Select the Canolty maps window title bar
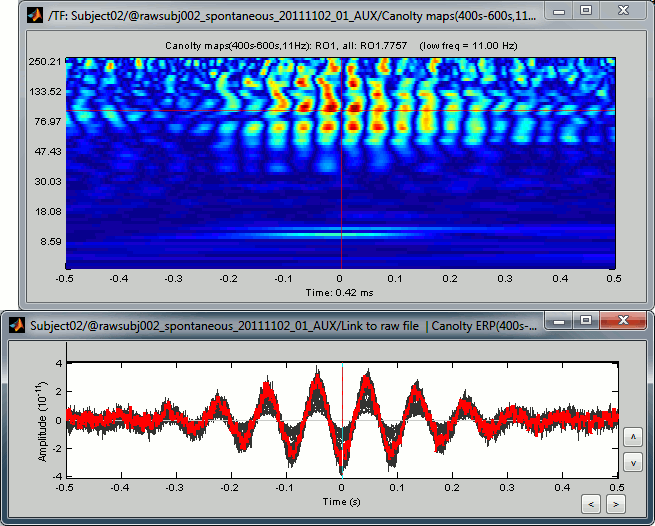655x526 pixels. [290, 13]
